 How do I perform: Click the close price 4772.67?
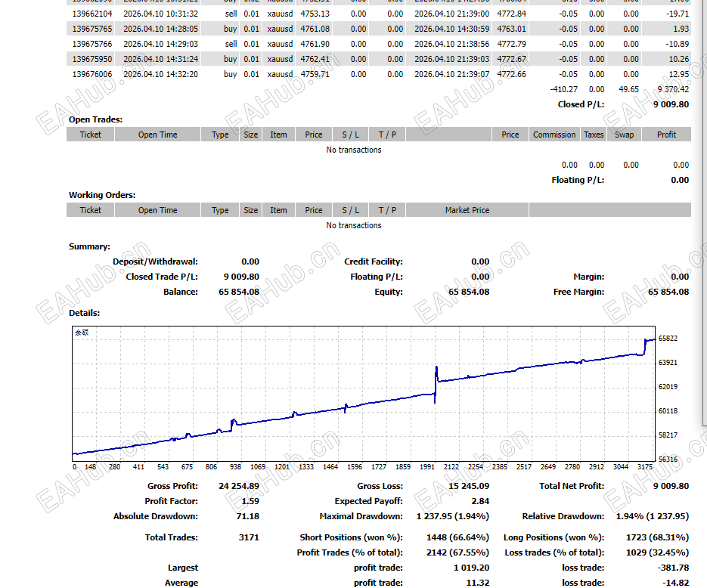[x=511, y=59]
